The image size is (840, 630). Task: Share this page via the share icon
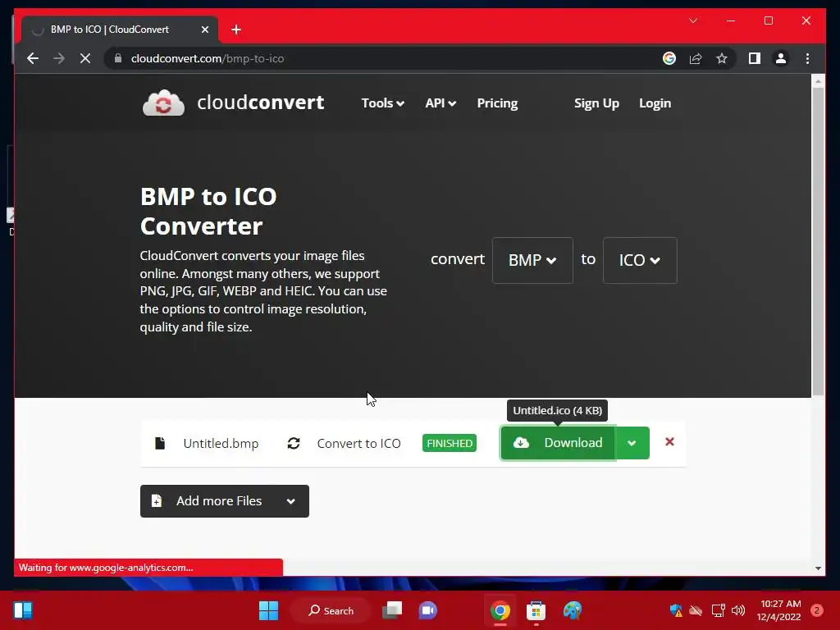coord(696,58)
